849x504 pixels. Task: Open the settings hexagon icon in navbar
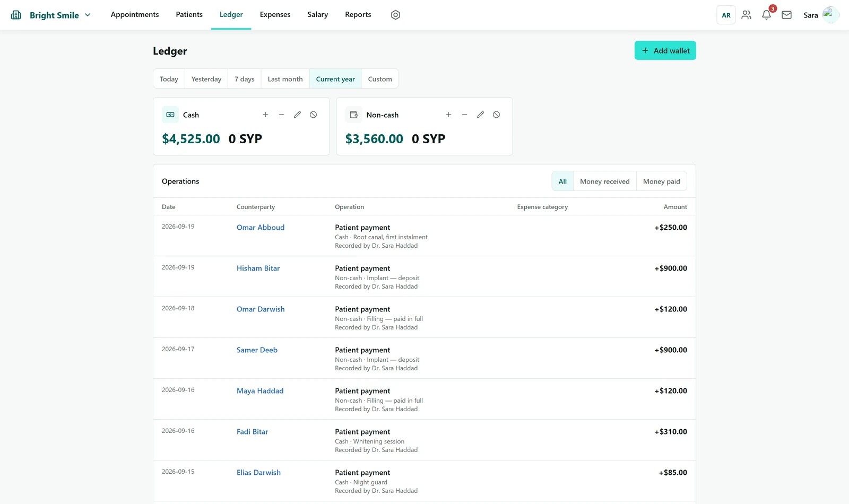(395, 15)
